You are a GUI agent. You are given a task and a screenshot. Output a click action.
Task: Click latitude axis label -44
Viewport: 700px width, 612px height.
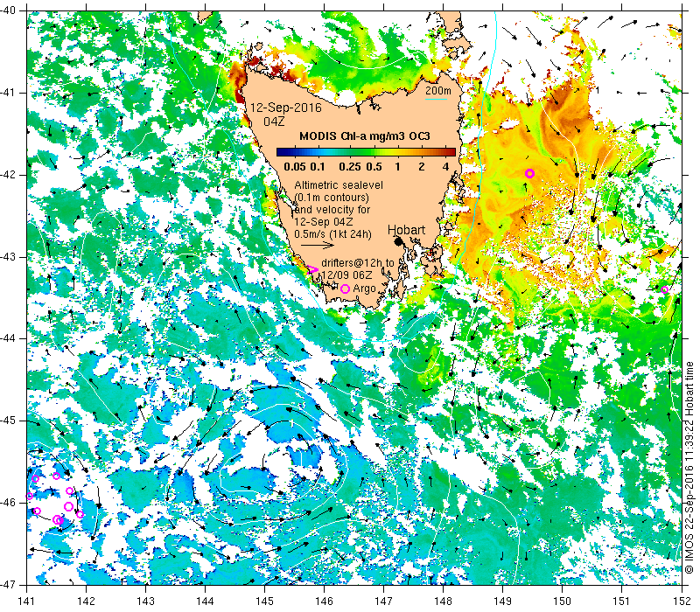coord(9,338)
